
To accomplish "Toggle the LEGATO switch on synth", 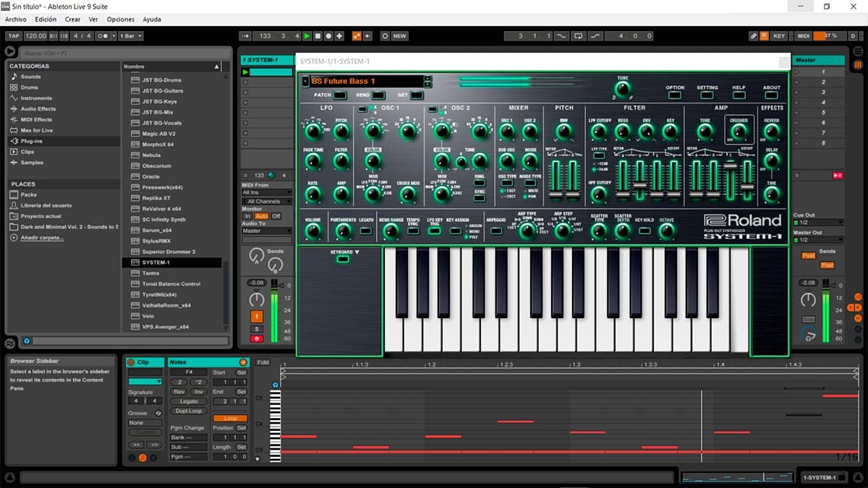I will [x=366, y=231].
